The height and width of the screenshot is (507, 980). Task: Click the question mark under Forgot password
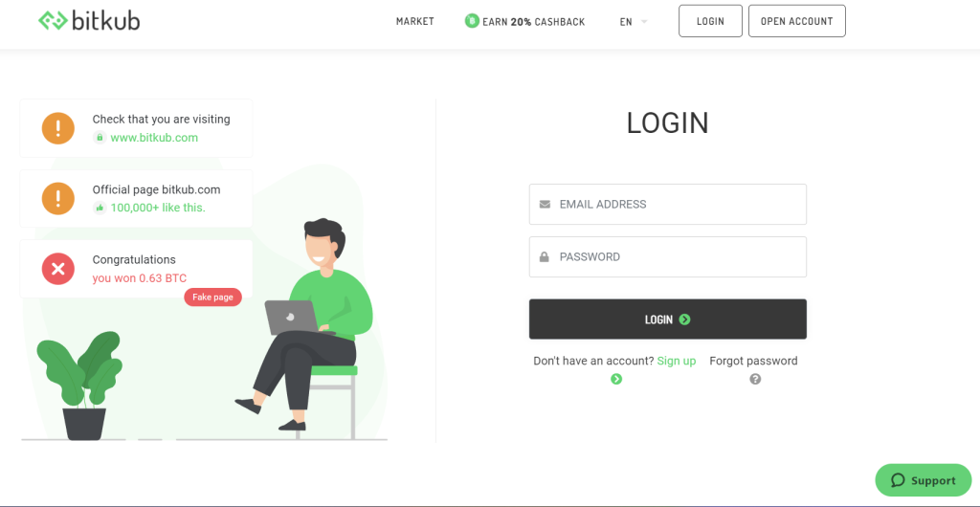click(755, 379)
